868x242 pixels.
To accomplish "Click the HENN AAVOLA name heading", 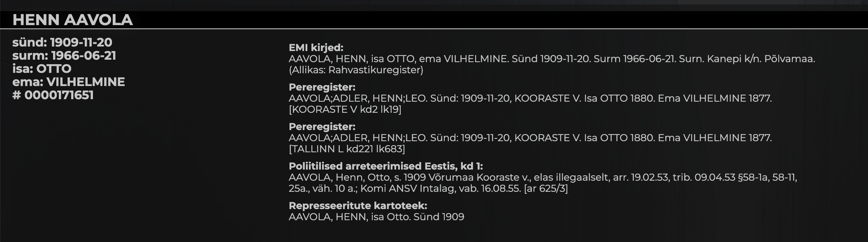I will click(72, 20).
